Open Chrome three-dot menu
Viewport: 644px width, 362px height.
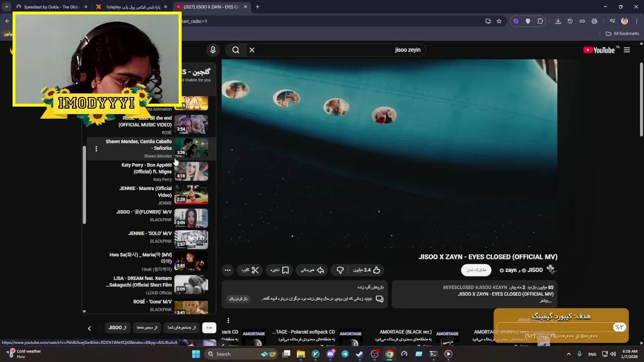point(636,21)
